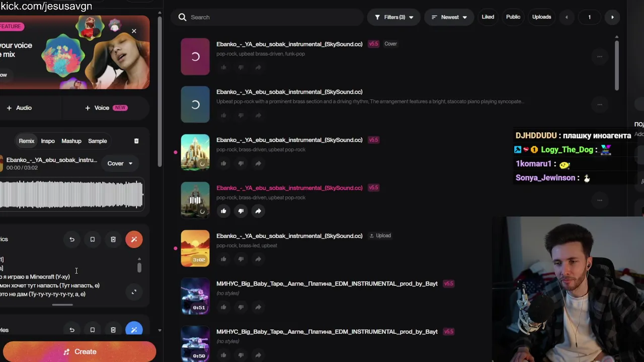Open options menu for second loading song
The height and width of the screenshot is (362, 644).
(600, 105)
